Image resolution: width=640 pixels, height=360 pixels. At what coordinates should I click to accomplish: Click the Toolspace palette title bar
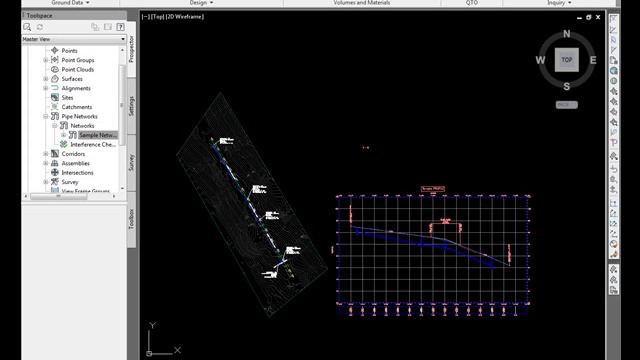(x=74, y=16)
